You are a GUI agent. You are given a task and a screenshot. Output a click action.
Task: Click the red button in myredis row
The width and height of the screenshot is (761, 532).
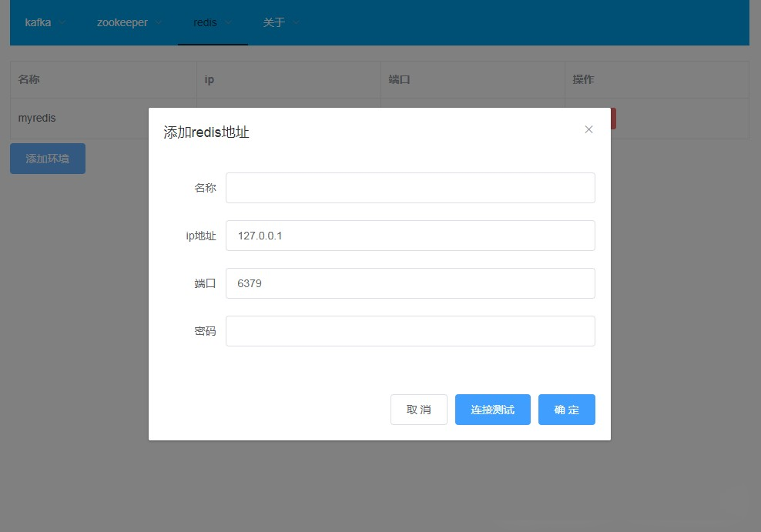[613, 119]
